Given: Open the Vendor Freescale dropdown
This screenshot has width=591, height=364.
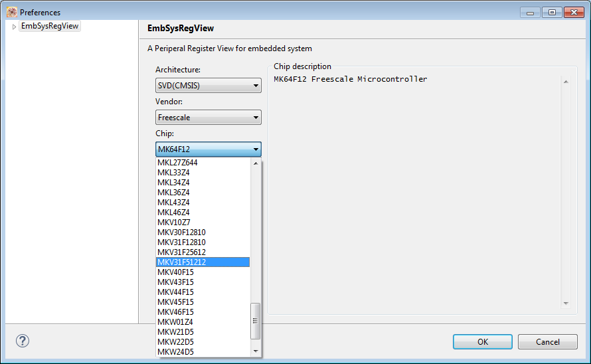Looking at the screenshot, I should [209, 118].
